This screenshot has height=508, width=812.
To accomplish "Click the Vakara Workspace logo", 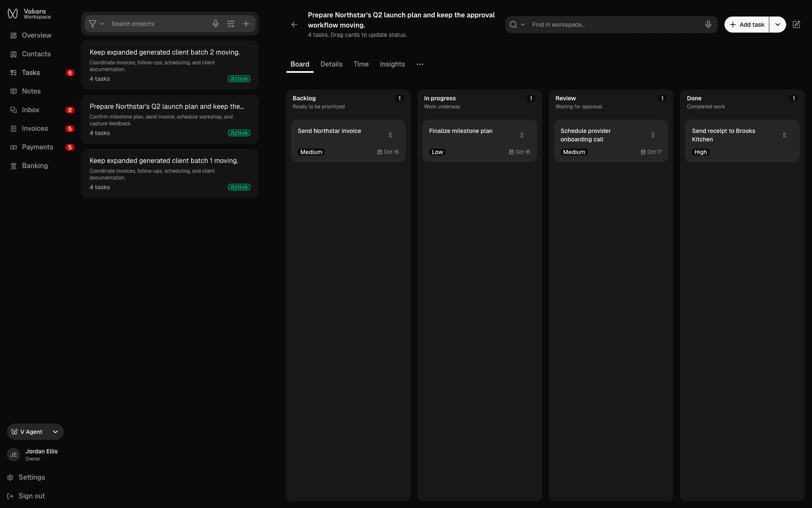I will (x=29, y=14).
